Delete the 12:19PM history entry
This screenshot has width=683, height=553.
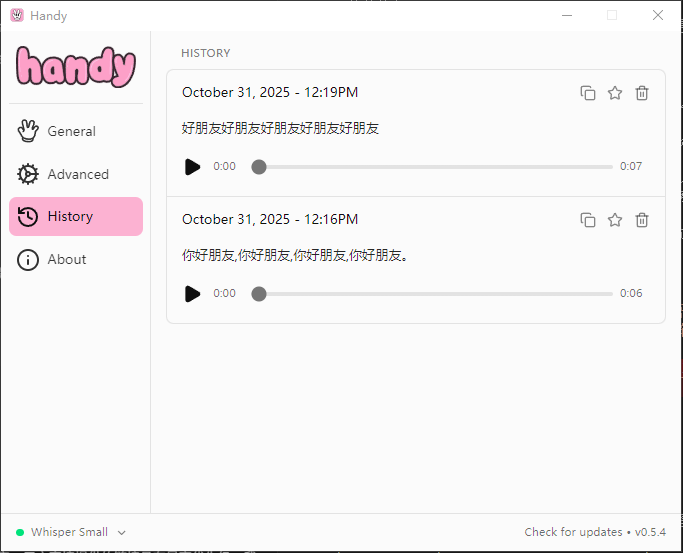642,93
